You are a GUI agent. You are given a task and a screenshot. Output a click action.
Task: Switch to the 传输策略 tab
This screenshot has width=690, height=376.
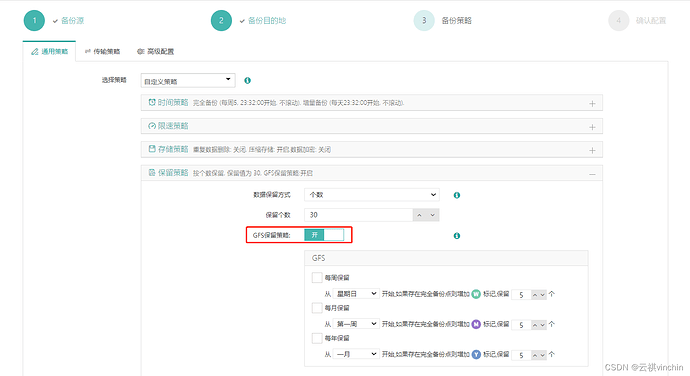pyautogui.click(x=103, y=52)
